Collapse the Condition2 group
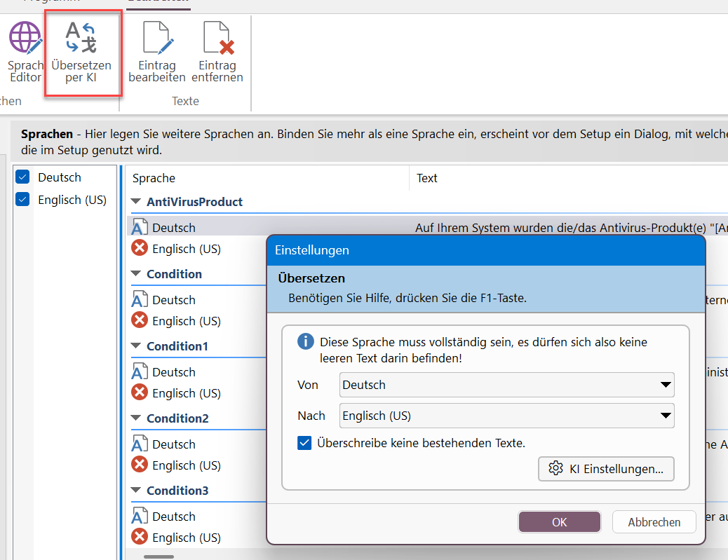This screenshot has width=728, height=560. [136, 418]
